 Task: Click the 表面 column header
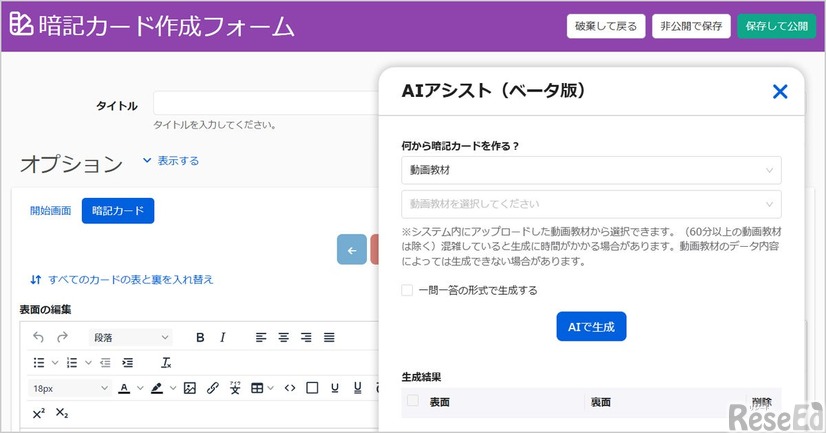[439, 402]
